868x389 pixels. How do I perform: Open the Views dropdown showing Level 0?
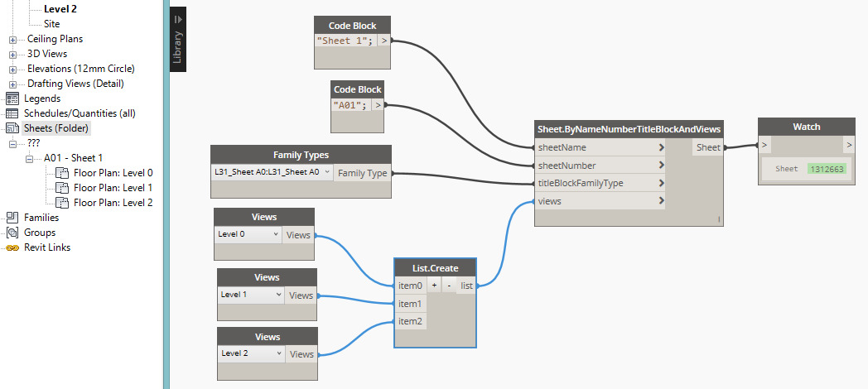click(x=248, y=234)
